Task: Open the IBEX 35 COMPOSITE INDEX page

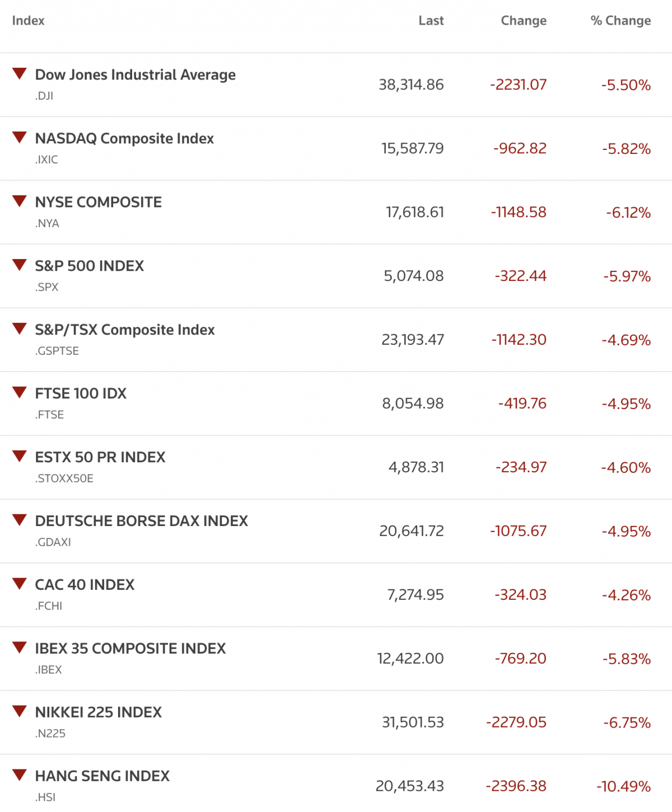Action: coord(130,649)
